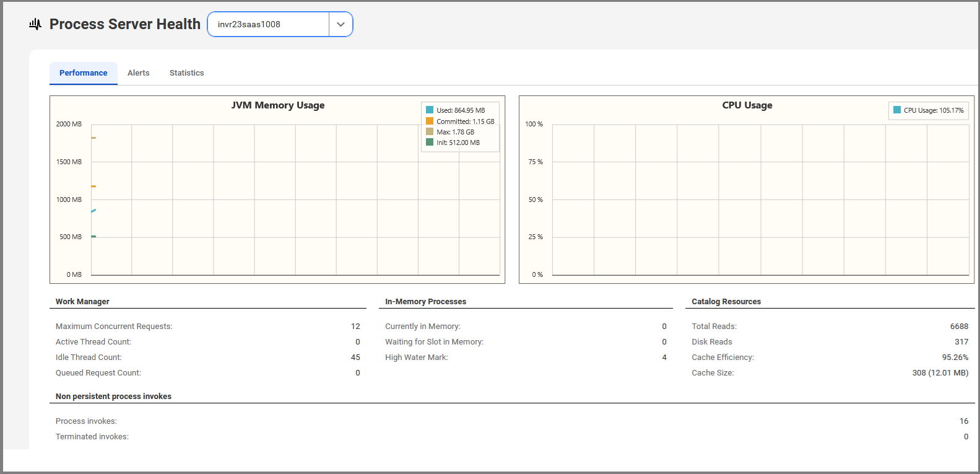
Task: Click the Used memory legend swatch
Action: [430, 110]
